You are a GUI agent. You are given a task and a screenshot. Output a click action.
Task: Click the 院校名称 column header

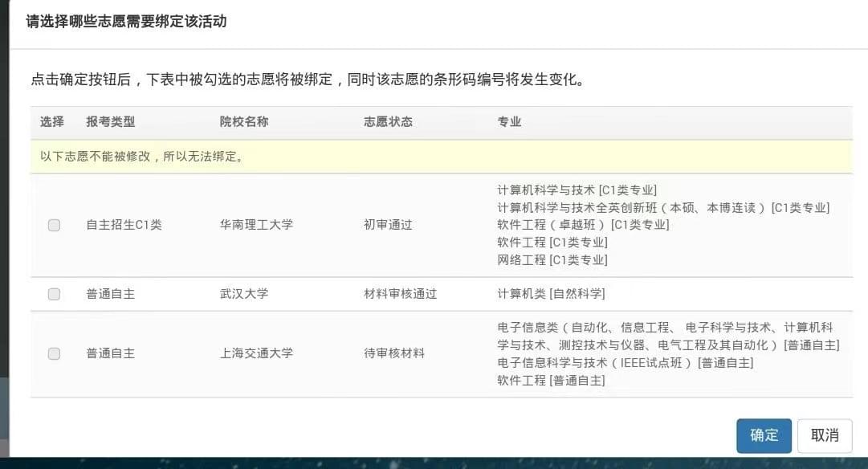click(x=244, y=122)
